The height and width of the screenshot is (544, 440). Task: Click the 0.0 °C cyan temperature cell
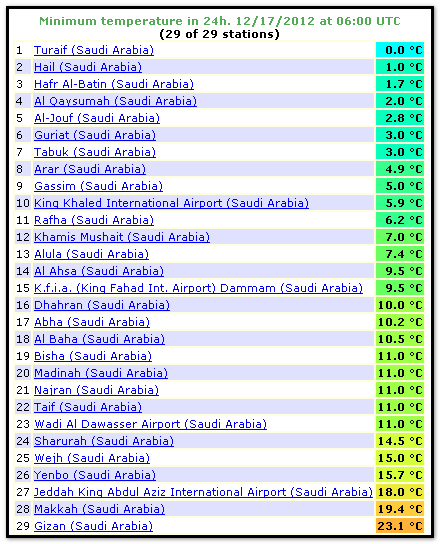tap(400, 50)
